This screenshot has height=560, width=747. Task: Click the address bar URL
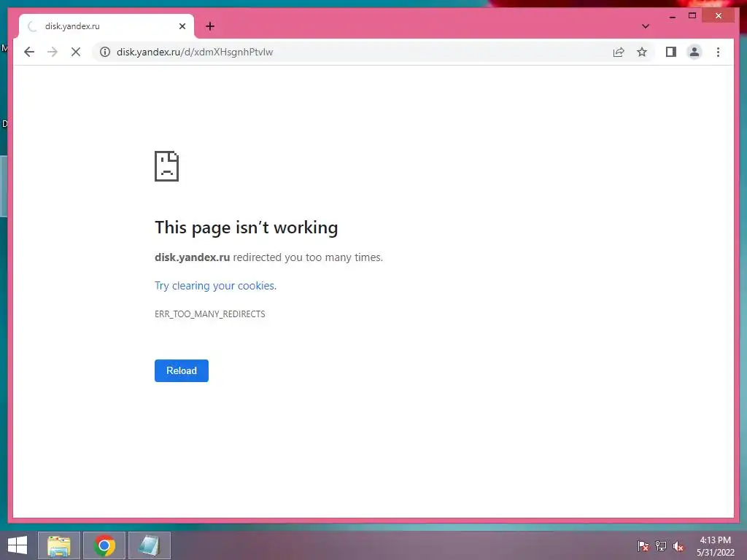pyautogui.click(x=195, y=52)
